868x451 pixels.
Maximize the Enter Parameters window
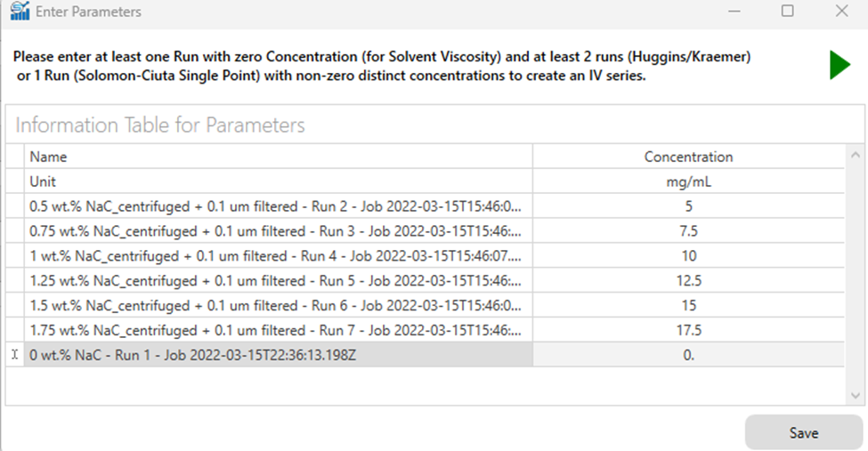click(787, 11)
